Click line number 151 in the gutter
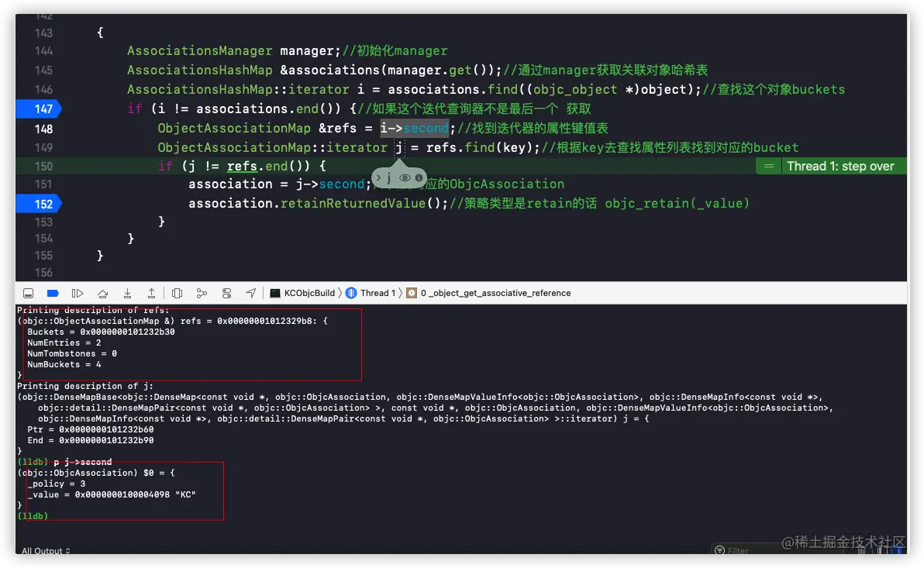924x568 pixels. (43, 184)
